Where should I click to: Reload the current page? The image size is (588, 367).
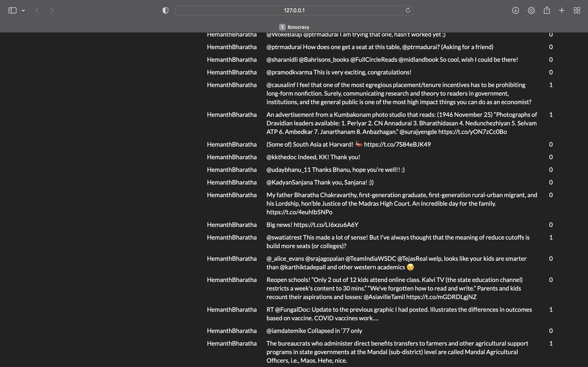[408, 10]
